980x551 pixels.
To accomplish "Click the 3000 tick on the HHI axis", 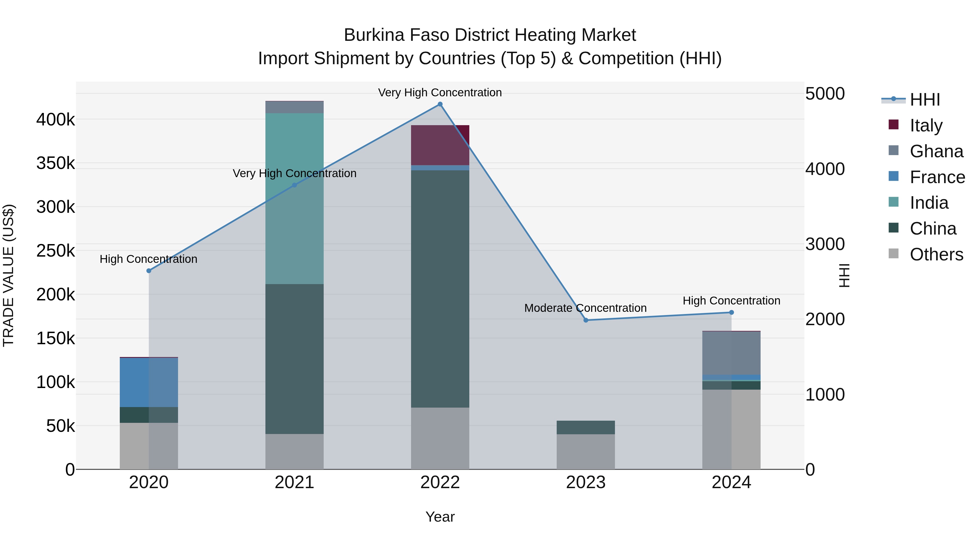I will pyautogui.click(x=825, y=244).
